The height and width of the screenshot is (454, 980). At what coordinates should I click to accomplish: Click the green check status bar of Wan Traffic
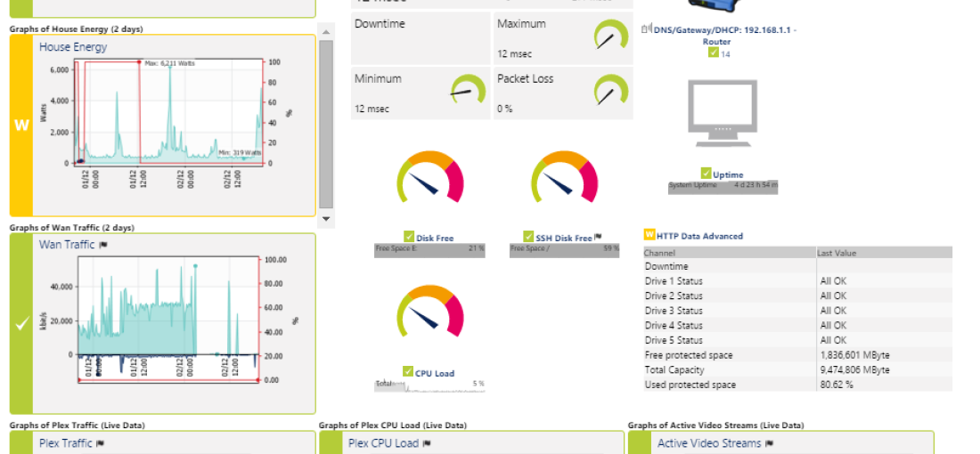pos(22,324)
